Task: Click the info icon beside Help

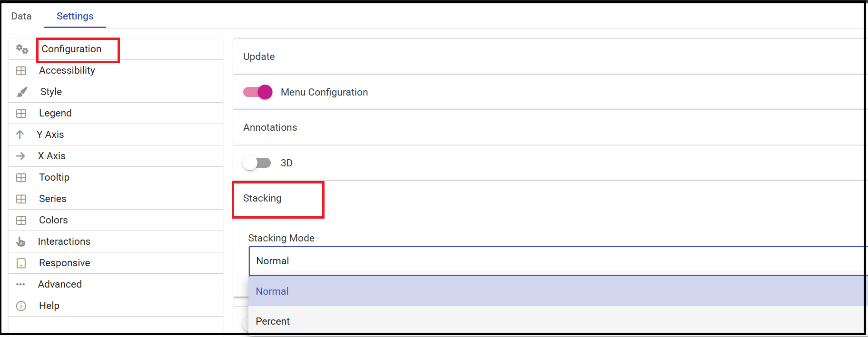Action: [x=21, y=306]
